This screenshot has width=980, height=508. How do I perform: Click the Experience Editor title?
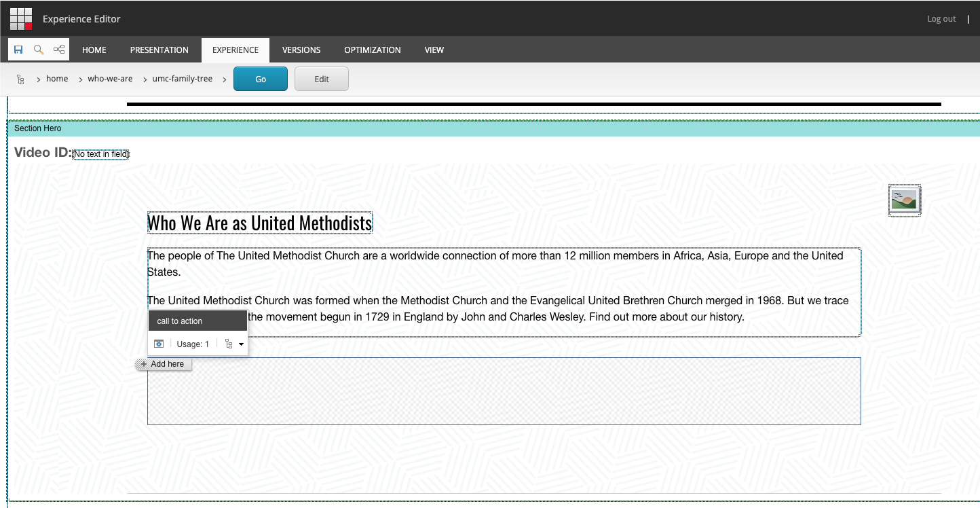pyautogui.click(x=81, y=19)
